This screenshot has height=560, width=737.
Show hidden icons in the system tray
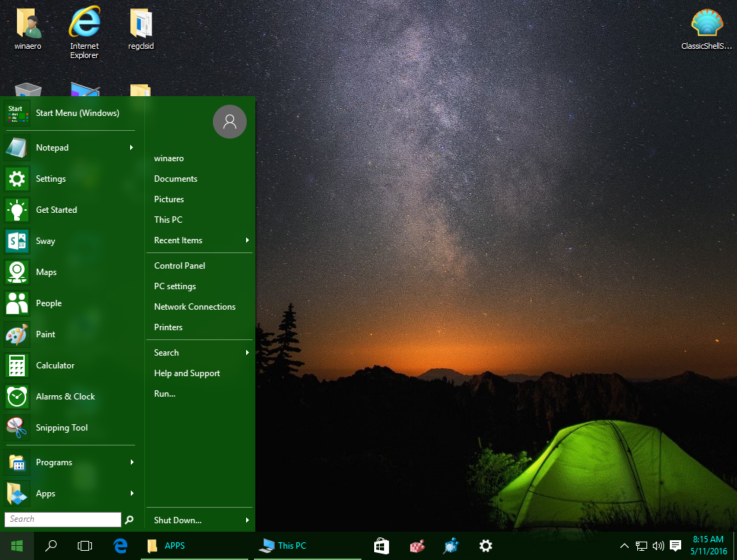click(624, 546)
